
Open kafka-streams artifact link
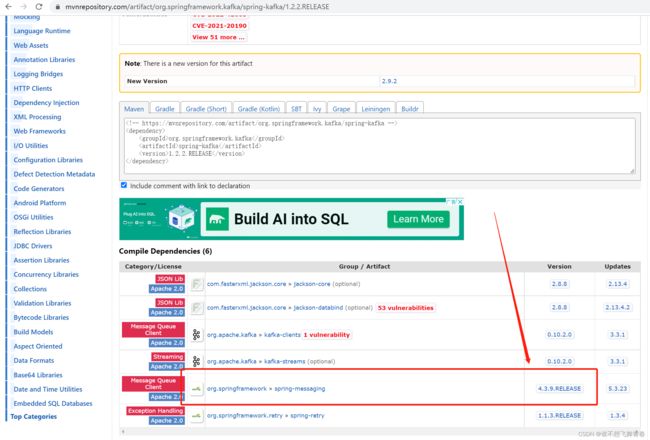tap(285, 361)
